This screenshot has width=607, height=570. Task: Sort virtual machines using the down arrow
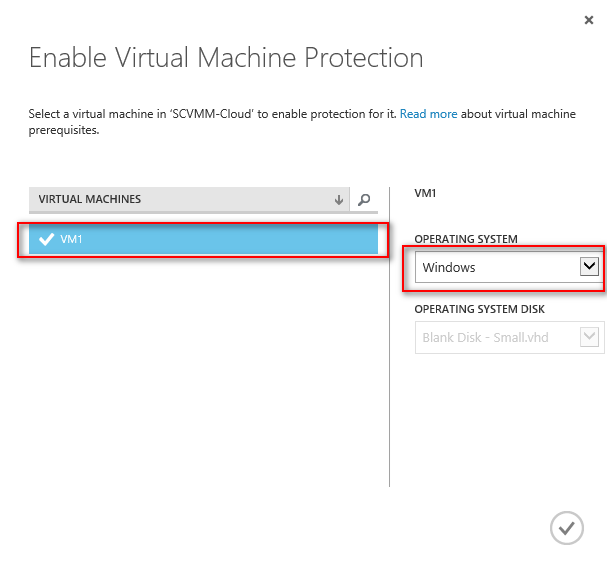point(338,200)
